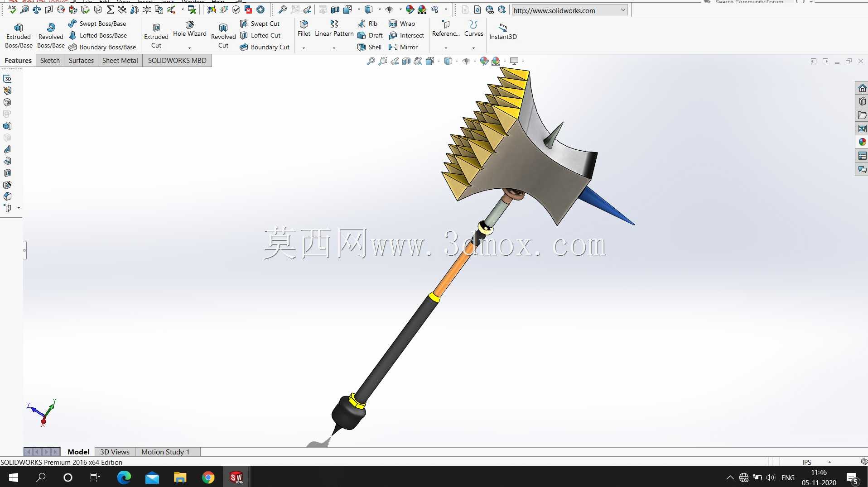Viewport: 868px width, 487px height.
Task: Open the SOLIDWORKS MBD tab
Action: point(177,60)
